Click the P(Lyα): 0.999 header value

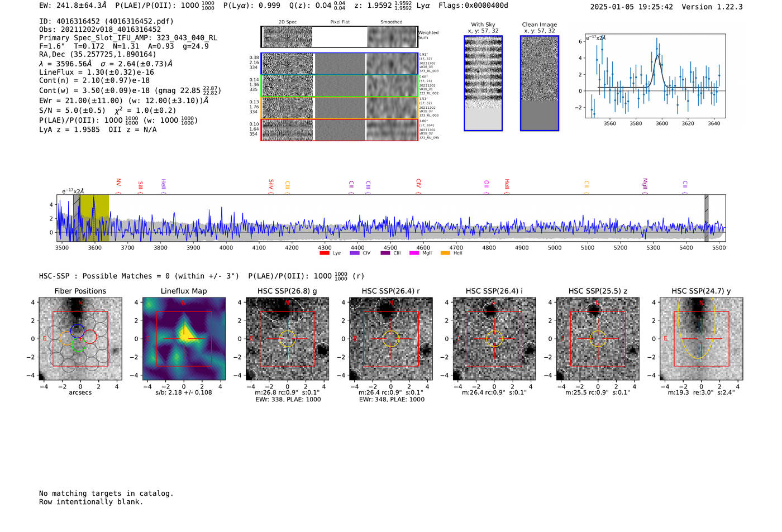point(252,6)
